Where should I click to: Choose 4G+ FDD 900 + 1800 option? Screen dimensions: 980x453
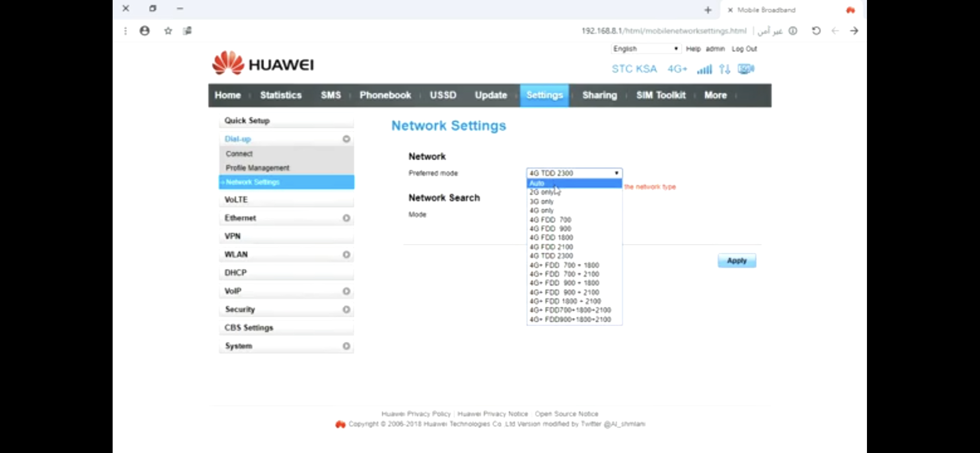574,283
